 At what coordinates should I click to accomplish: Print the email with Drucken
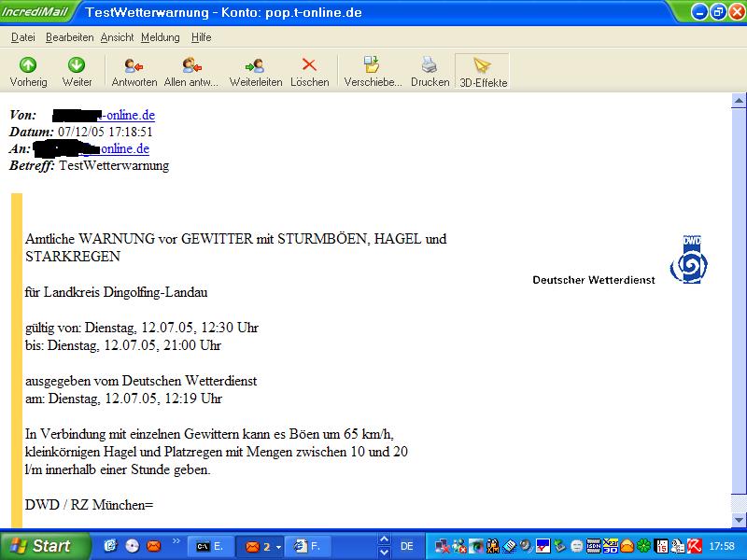coord(430,72)
